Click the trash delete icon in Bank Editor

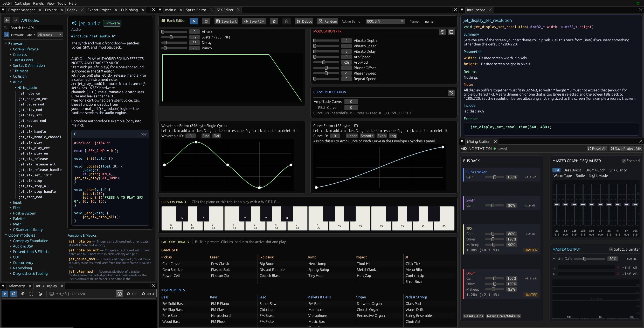click(286, 21)
